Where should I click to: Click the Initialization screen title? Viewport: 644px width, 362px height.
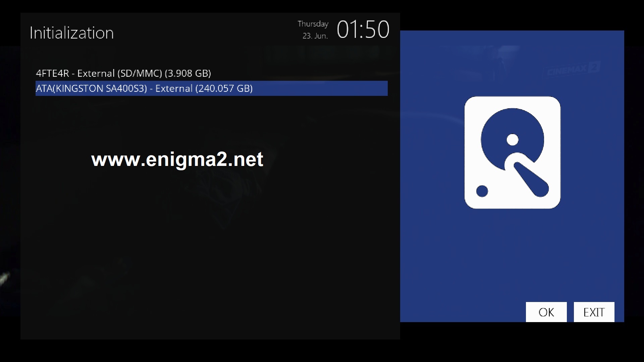point(72,33)
